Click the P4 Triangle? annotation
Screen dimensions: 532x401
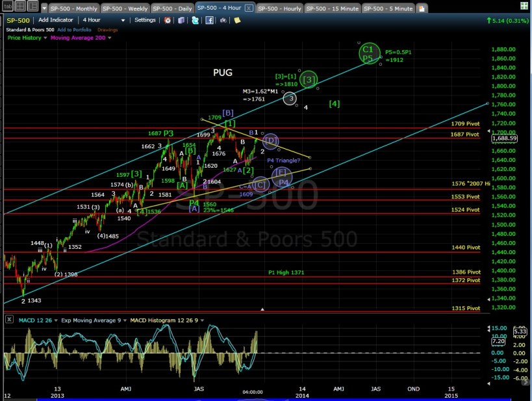coord(284,161)
